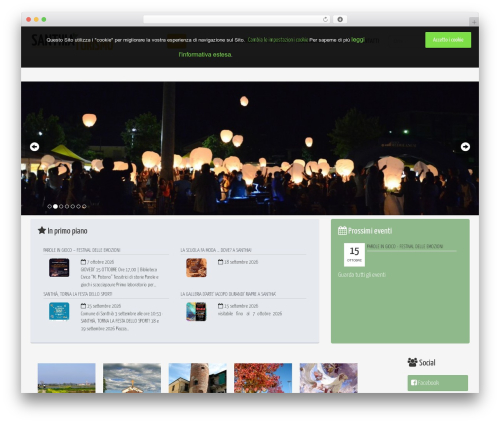Click the calendar icon beside 25 settembre date
The height and width of the screenshot is (423, 500).
point(83,306)
